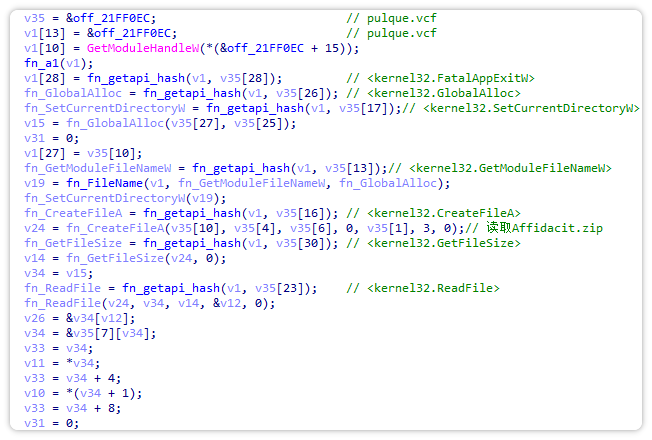
Task: Click the v15 = fn_GlobalAlloc line
Action: tap(160, 123)
